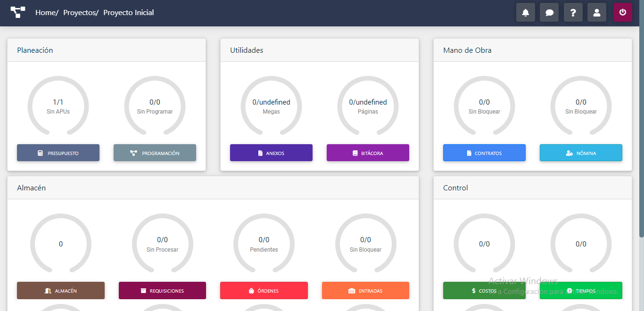Open the green Costos button
The height and width of the screenshot is (311, 644).
tap(484, 291)
